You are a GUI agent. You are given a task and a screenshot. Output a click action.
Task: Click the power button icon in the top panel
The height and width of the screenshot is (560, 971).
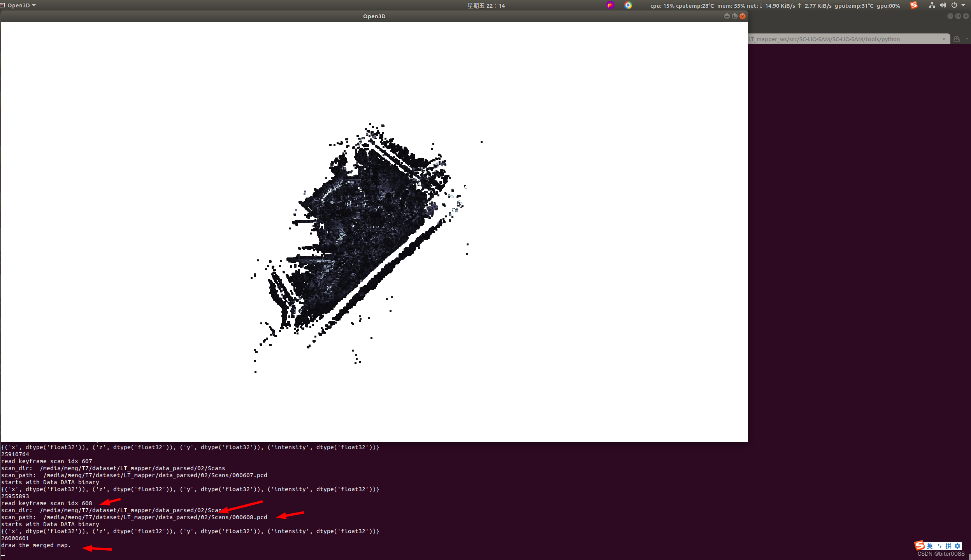(x=954, y=5)
